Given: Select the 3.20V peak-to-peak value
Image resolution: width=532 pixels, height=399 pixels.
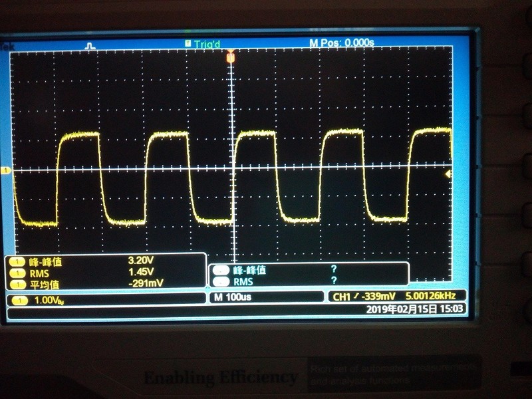Looking at the screenshot, I should (x=141, y=261).
